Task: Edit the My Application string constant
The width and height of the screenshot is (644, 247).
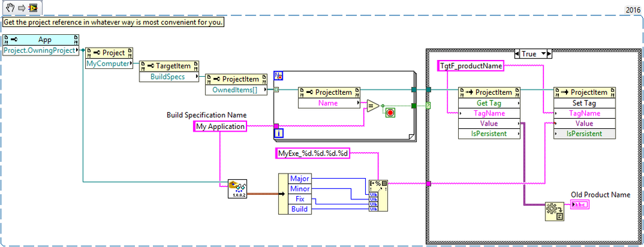Action: (220, 126)
